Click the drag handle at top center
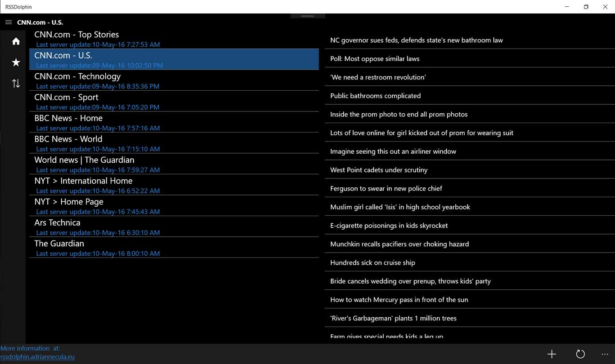 point(308,16)
